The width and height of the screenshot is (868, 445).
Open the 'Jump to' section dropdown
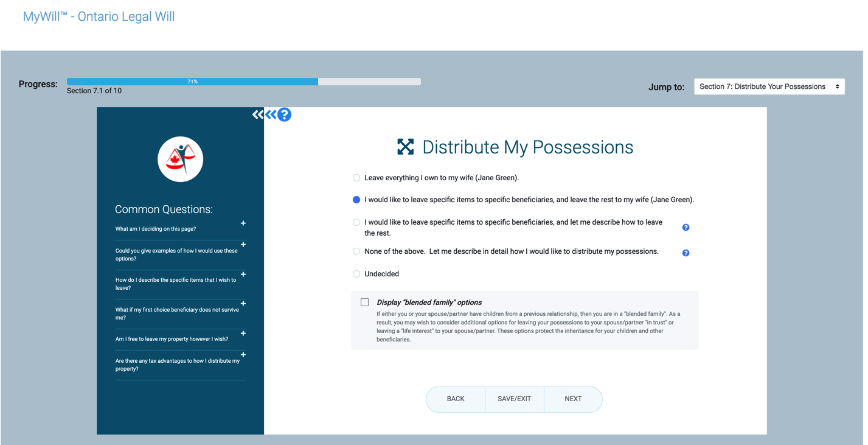(x=769, y=86)
